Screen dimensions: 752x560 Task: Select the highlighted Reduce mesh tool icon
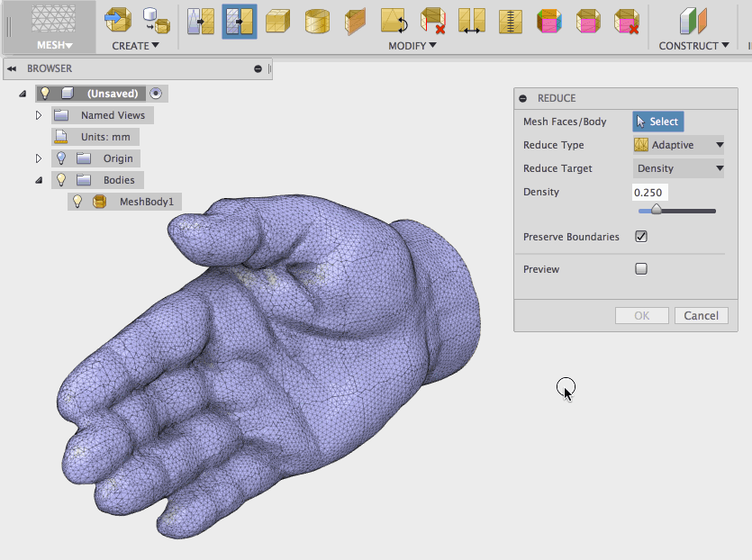(x=240, y=21)
